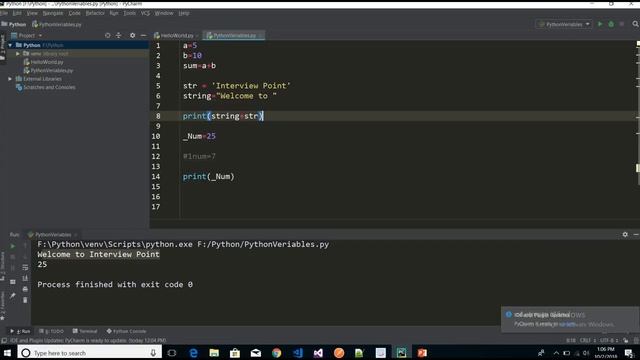Click the Windows search box
640x360 pixels.
[x=90, y=353]
